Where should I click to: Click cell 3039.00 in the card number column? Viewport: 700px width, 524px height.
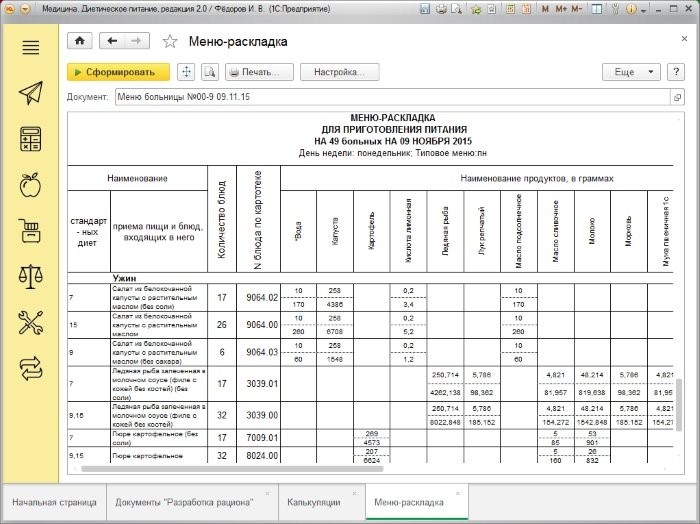tap(258, 416)
